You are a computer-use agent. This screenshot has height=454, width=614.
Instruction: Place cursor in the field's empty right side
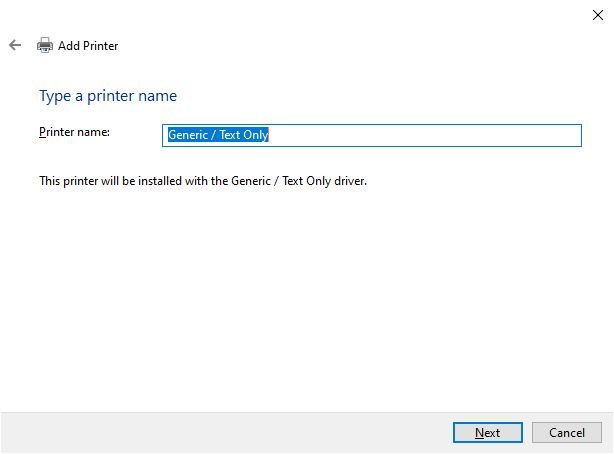(425, 135)
